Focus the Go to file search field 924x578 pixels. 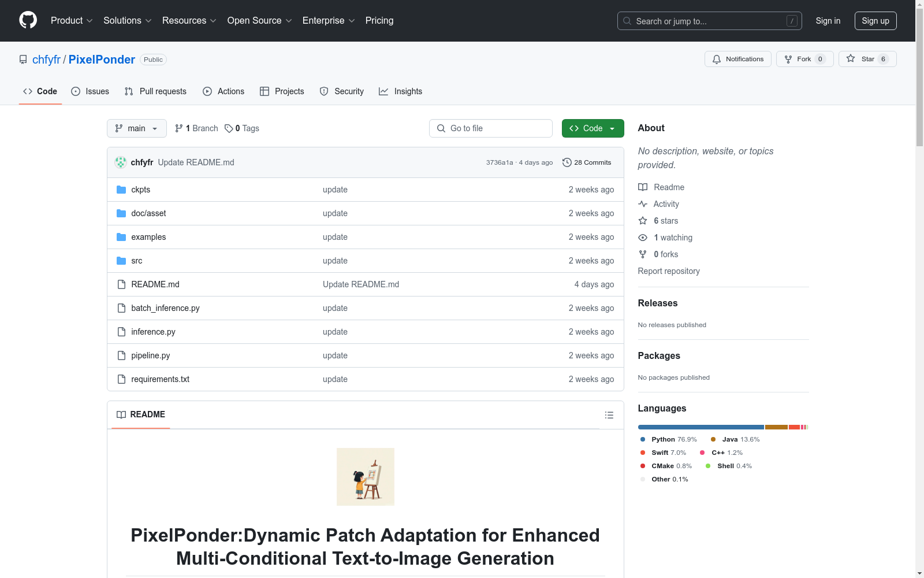coord(491,128)
